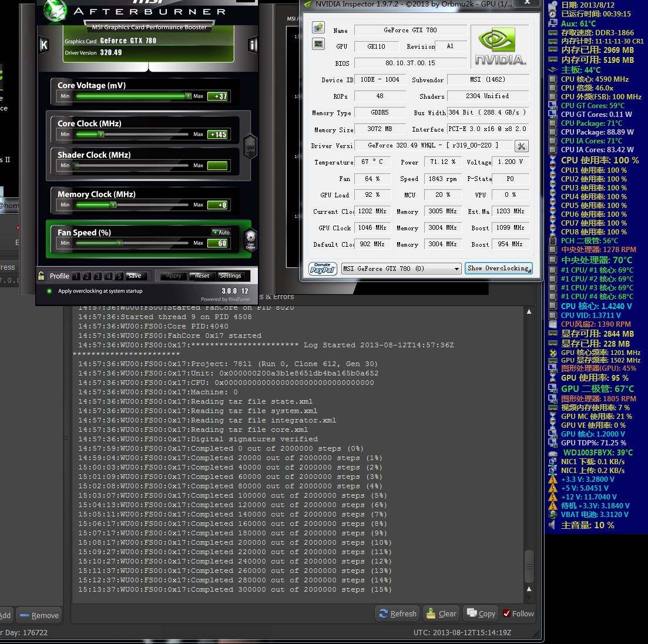This screenshot has width=648, height=644.
Task: Select Afterburner profile slot 3
Action: point(98,276)
